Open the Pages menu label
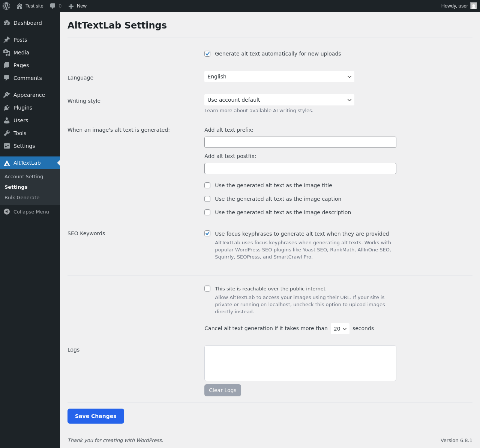The width and height of the screenshot is (480, 448). tap(21, 65)
